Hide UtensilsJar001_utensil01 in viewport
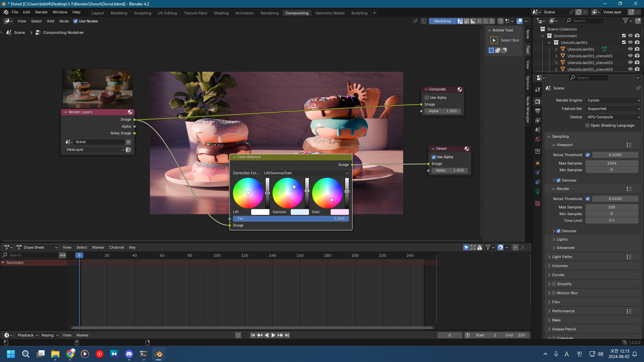This screenshot has width=644, height=362. pyautogui.click(x=630, y=56)
